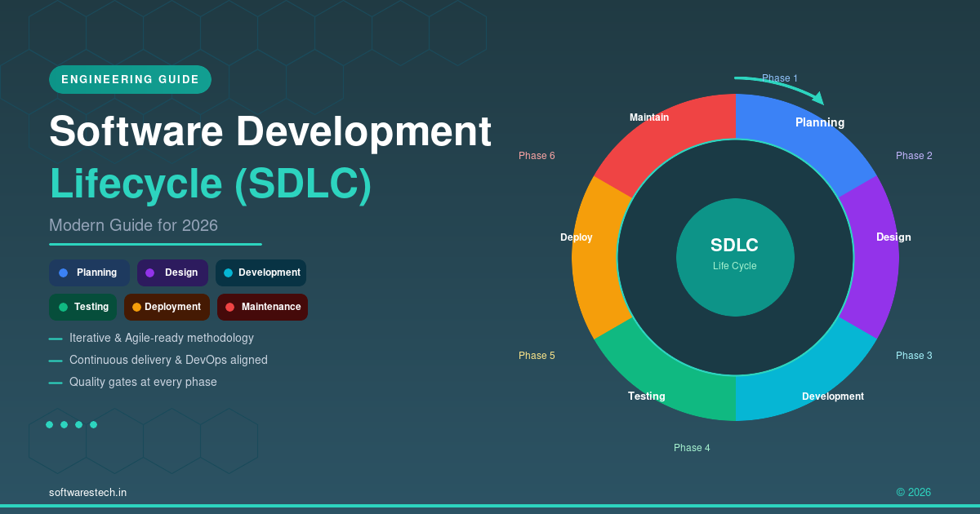Click the 'Phase 1' label
980x514 pixels.
[x=780, y=78]
